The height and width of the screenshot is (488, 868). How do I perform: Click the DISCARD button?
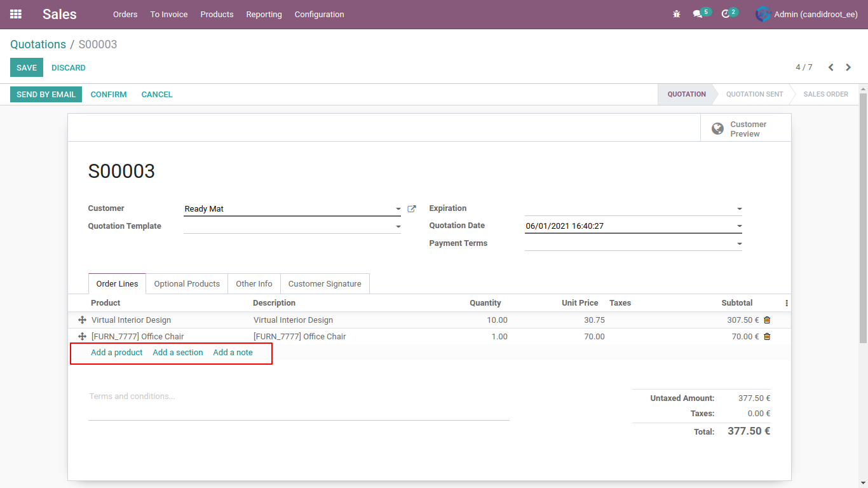[x=69, y=67]
